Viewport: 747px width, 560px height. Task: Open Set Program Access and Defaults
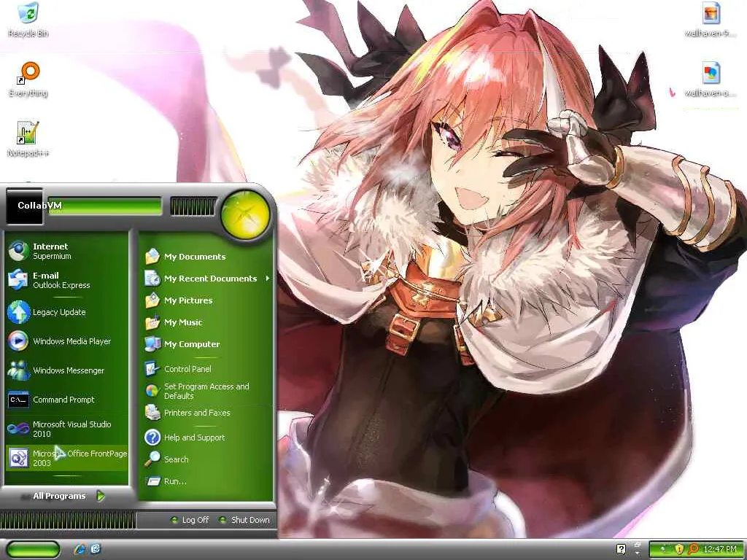[x=207, y=391]
